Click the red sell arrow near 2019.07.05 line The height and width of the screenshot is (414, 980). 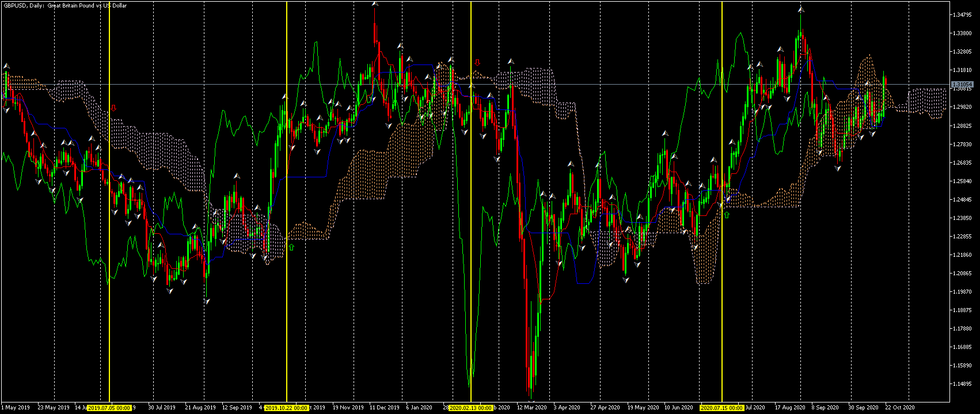pos(113,108)
